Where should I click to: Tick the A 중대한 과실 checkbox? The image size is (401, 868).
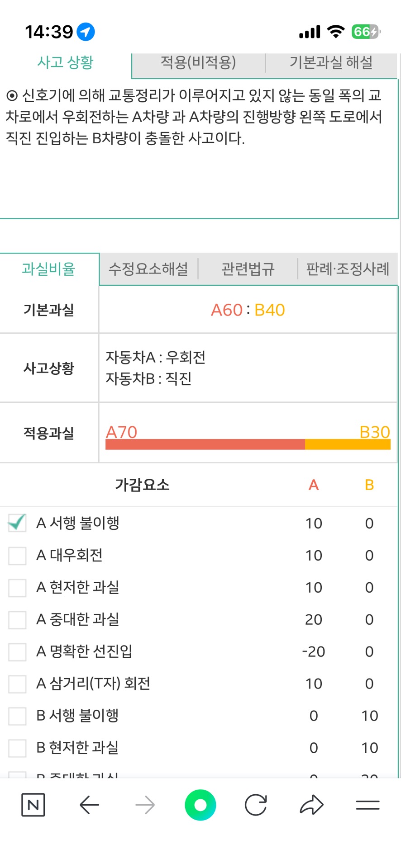pyautogui.click(x=17, y=620)
